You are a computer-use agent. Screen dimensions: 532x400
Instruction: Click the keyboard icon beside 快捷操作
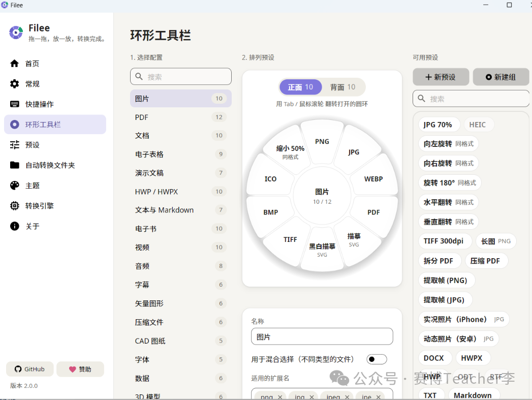[14, 104]
